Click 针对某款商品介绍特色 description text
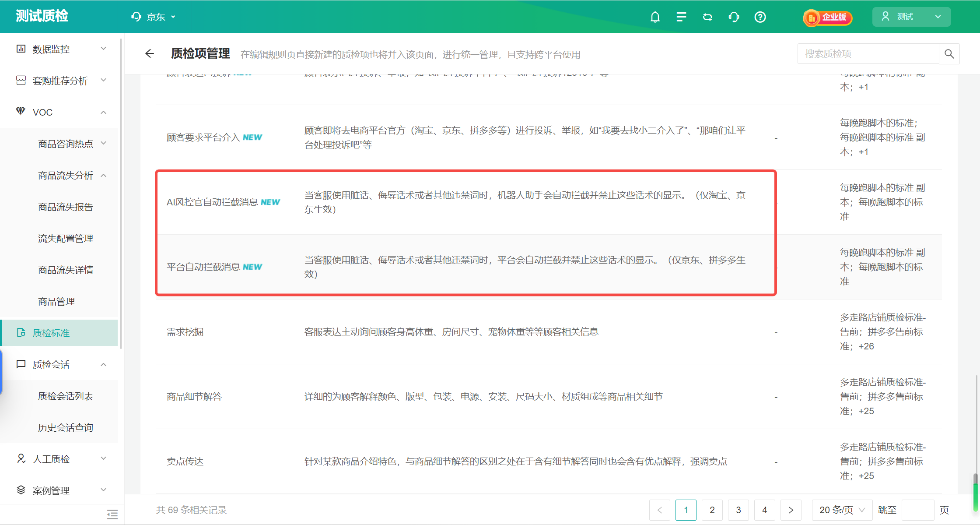 pos(516,462)
